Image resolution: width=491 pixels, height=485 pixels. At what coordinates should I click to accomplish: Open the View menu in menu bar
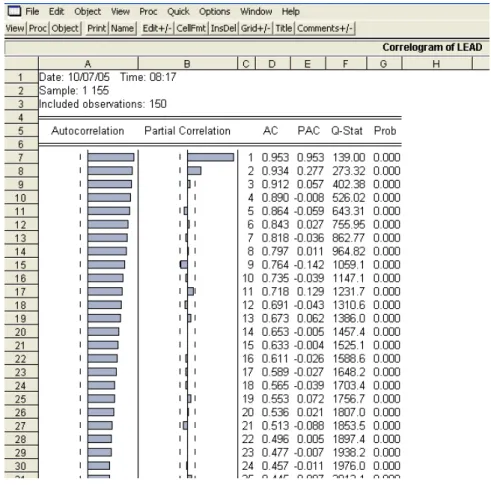click(x=120, y=12)
